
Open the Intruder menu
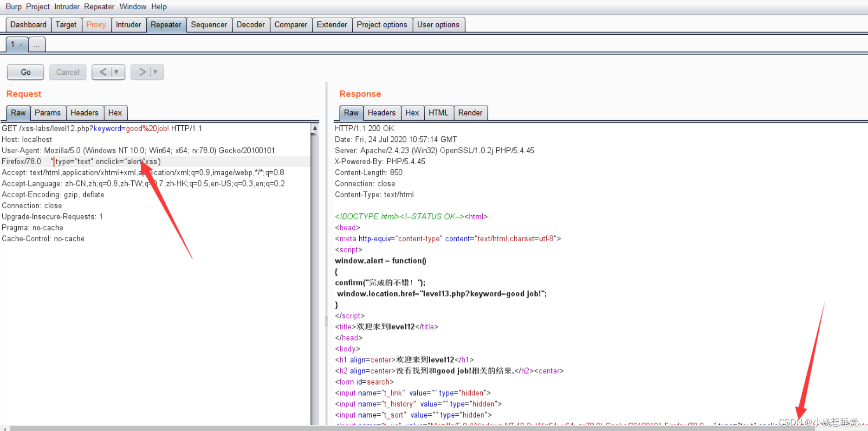[x=67, y=6]
